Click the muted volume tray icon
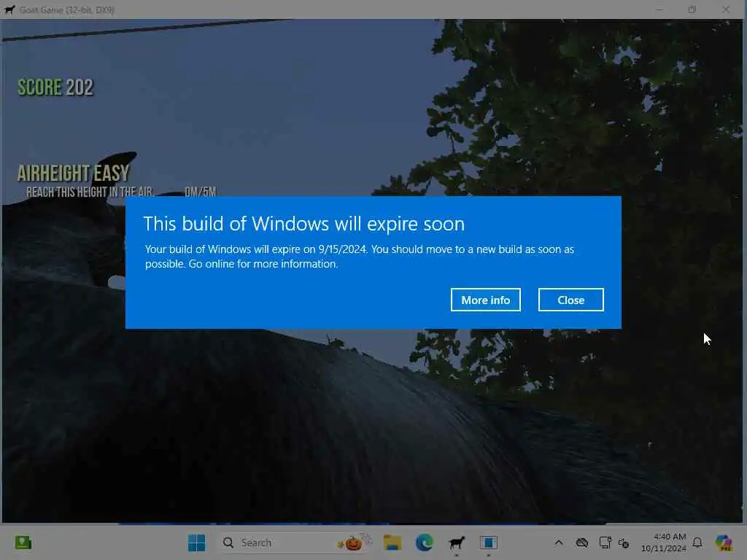This screenshot has width=747, height=560. click(624, 542)
